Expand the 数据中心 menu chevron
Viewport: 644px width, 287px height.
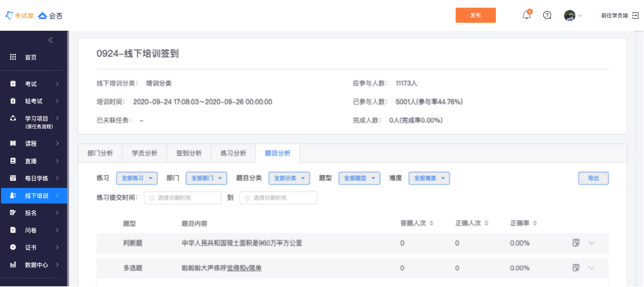pos(57,264)
